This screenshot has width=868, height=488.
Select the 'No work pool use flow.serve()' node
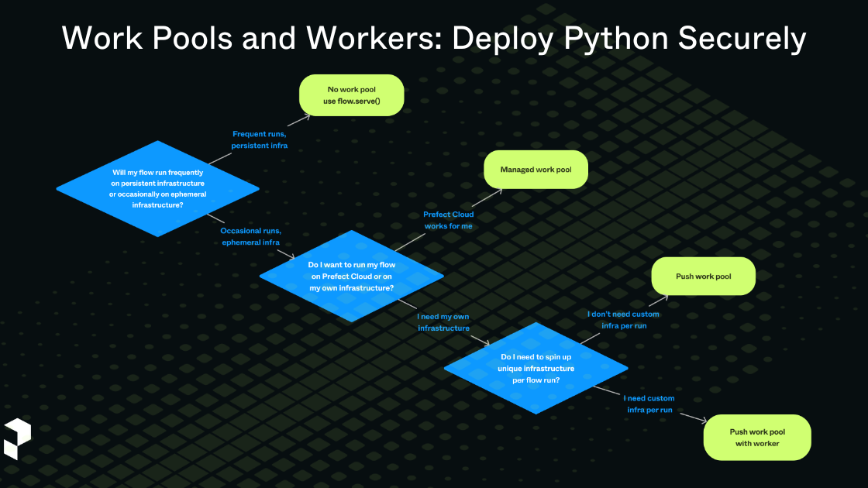351,95
